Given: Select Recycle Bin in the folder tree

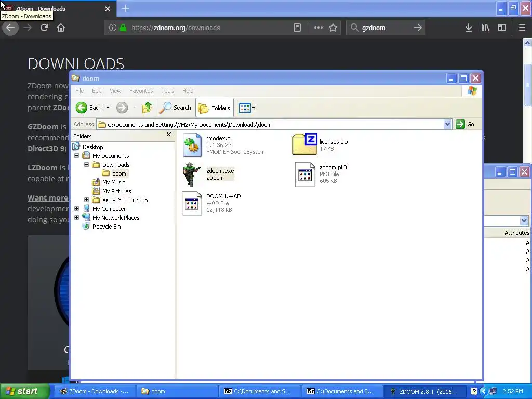Looking at the screenshot, I should pyautogui.click(x=106, y=227).
